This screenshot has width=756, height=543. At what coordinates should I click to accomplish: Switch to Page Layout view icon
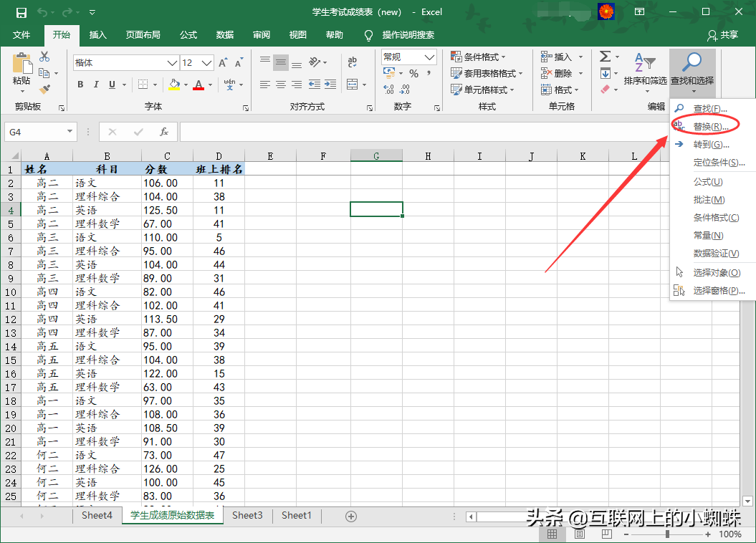[580, 534]
